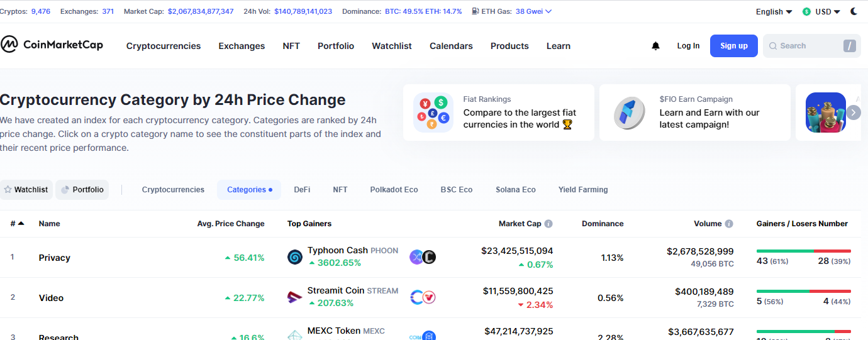Switch to the Yield Farming tab
This screenshot has width=868, height=340.
[x=583, y=189]
